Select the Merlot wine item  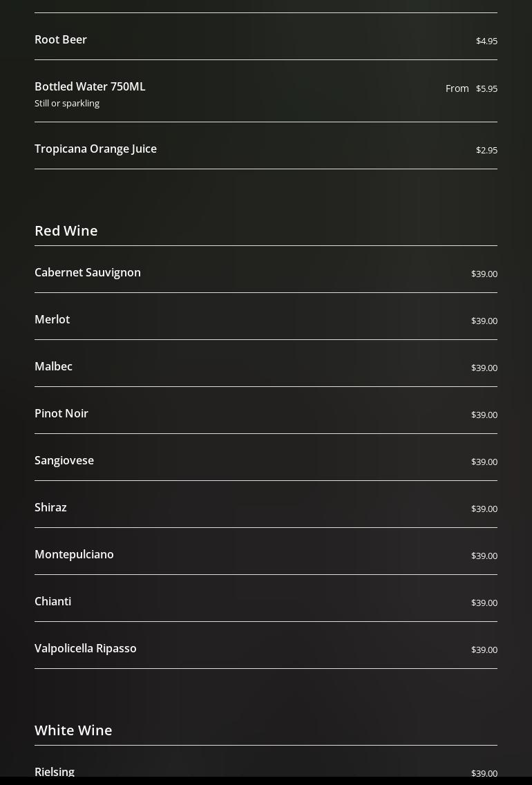(x=53, y=319)
